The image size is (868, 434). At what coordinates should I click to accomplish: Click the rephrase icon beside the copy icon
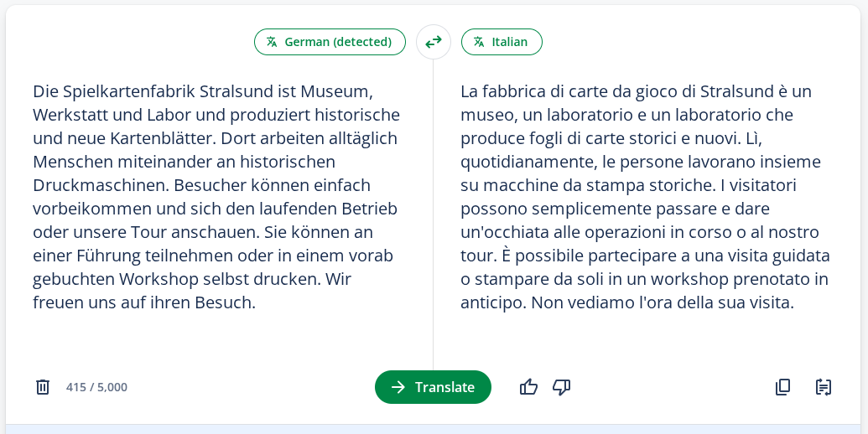824,387
